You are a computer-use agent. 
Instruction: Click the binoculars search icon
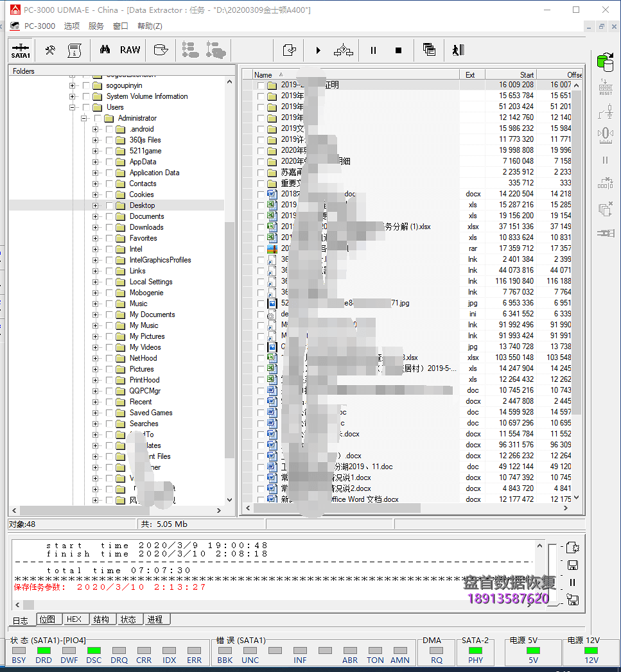click(105, 49)
